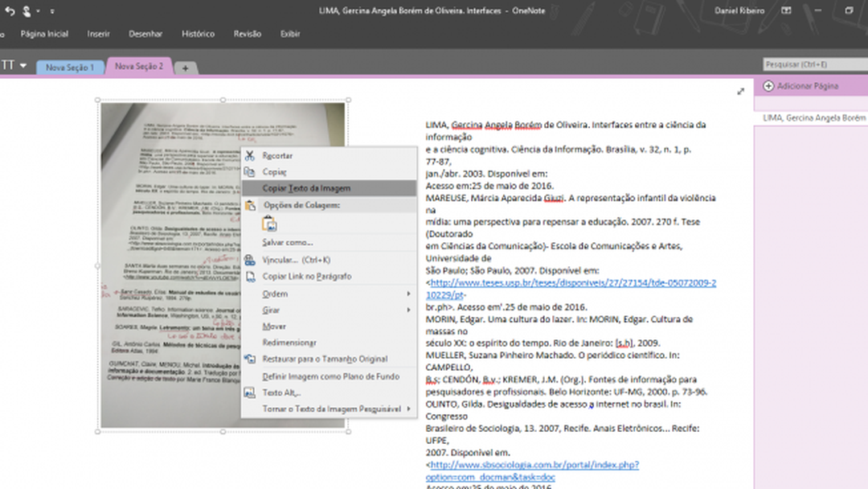Image resolution: width=868 pixels, height=489 pixels.
Task: Click the diagonal expand arrows icon above the page
Action: 740,92
